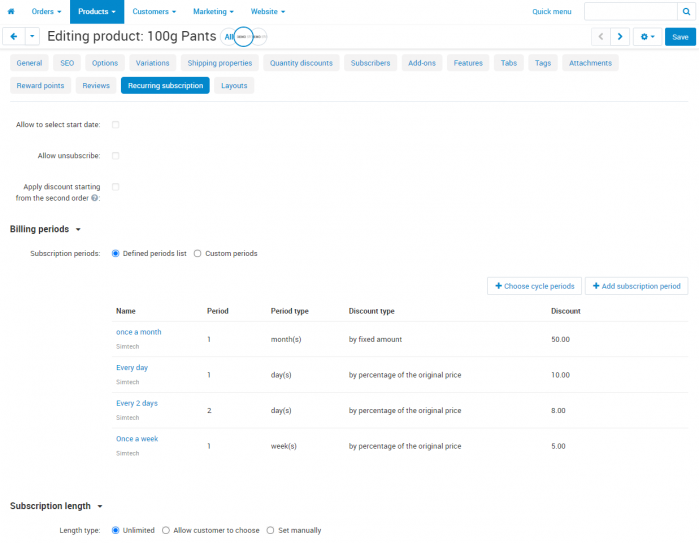Open the Shipping properties tab
Viewport: 700px width, 543px height.
pos(220,63)
